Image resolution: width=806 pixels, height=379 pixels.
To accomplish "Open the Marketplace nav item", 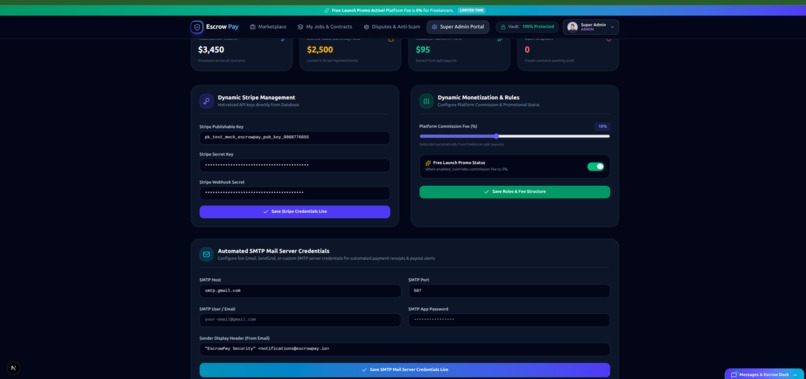I will [268, 27].
